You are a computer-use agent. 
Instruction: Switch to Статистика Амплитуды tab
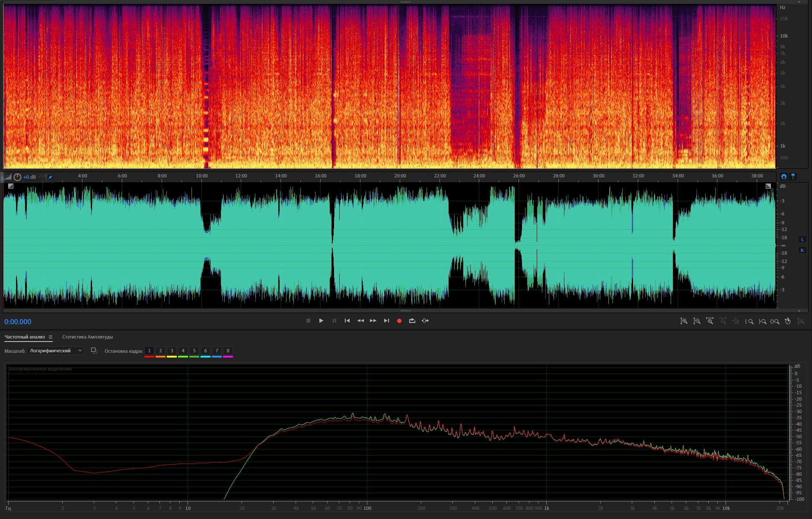click(x=87, y=337)
